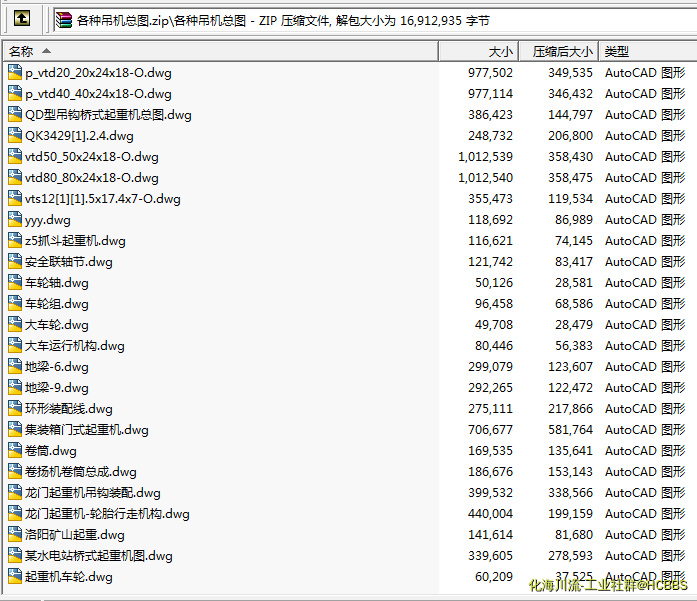
Task: Select file name 地梁-9.dwg
Action: pyautogui.click(x=57, y=388)
